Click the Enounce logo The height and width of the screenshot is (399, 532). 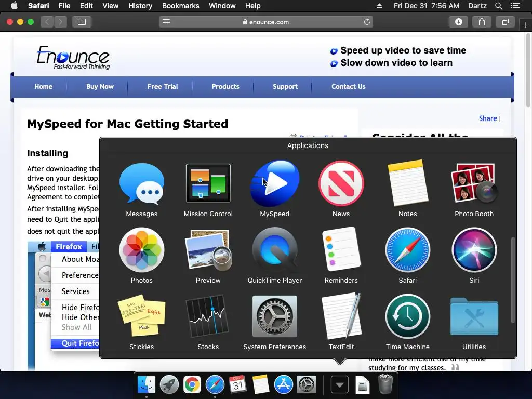pyautogui.click(x=73, y=57)
